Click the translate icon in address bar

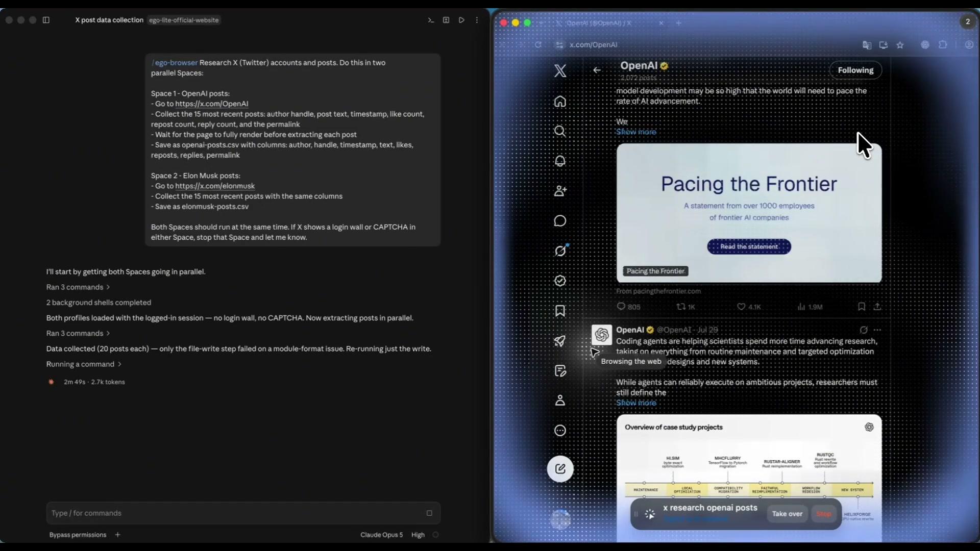click(867, 45)
